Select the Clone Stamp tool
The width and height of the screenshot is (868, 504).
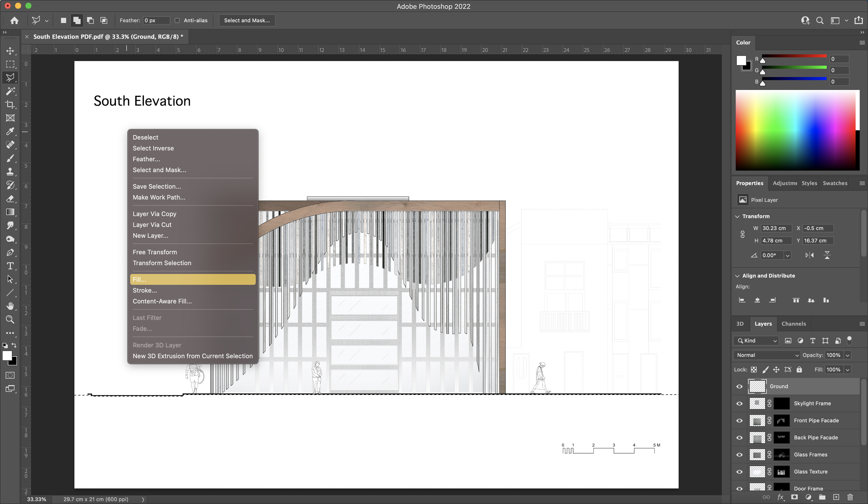click(x=10, y=172)
